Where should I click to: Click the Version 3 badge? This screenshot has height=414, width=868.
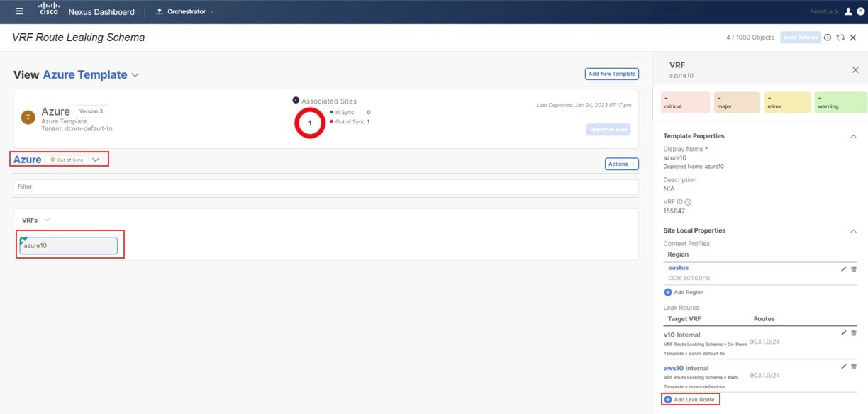(x=91, y=111)
